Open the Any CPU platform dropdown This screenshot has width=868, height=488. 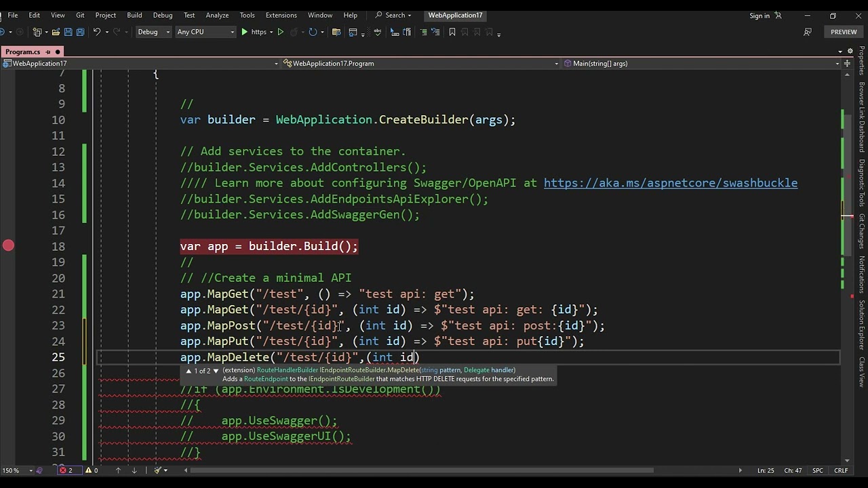click(x=205, y=32)
